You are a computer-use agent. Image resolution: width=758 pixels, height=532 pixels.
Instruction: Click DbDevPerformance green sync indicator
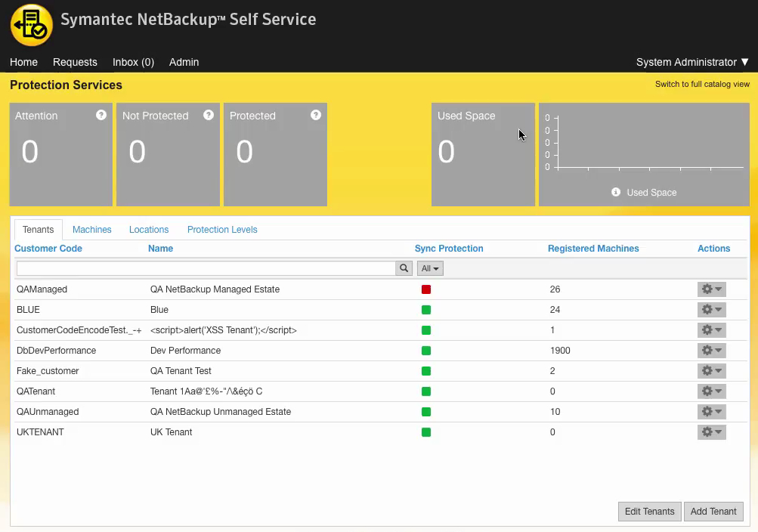[426, 351]
